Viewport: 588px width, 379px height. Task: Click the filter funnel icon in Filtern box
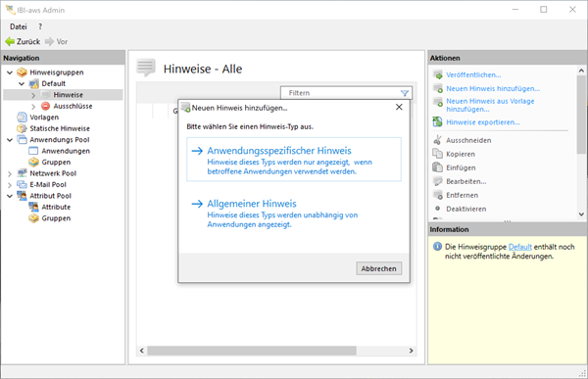405,93
